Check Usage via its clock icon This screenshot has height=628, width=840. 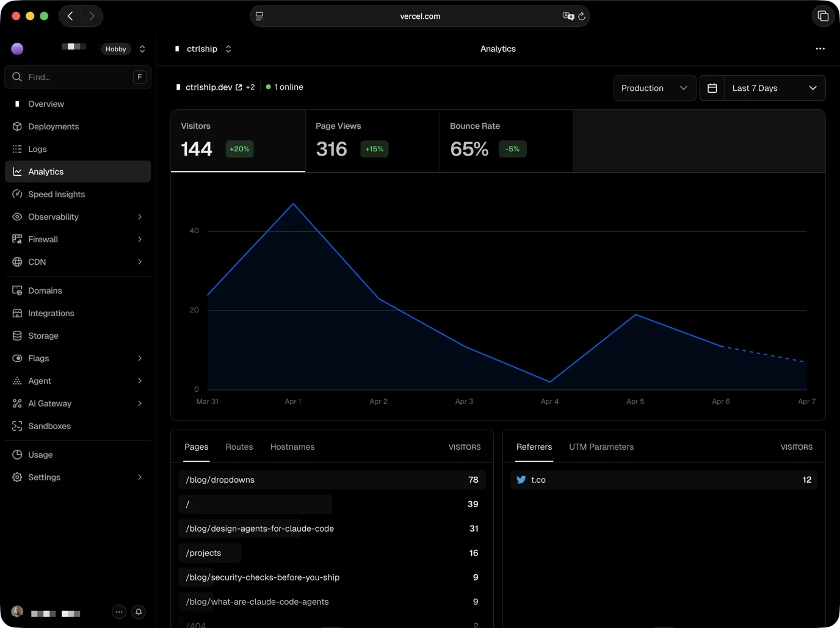click(x=17, y=455)
